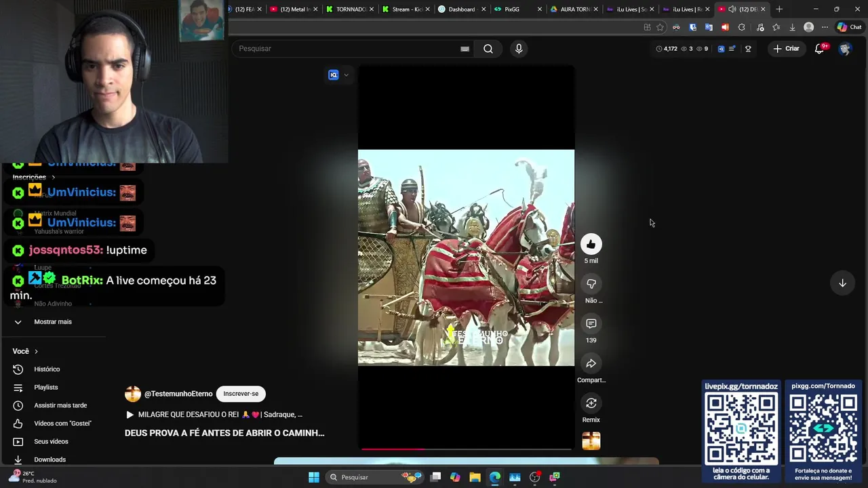Go to next Short with down arrow
Screen dimensions: 868x488
(842, 283)
